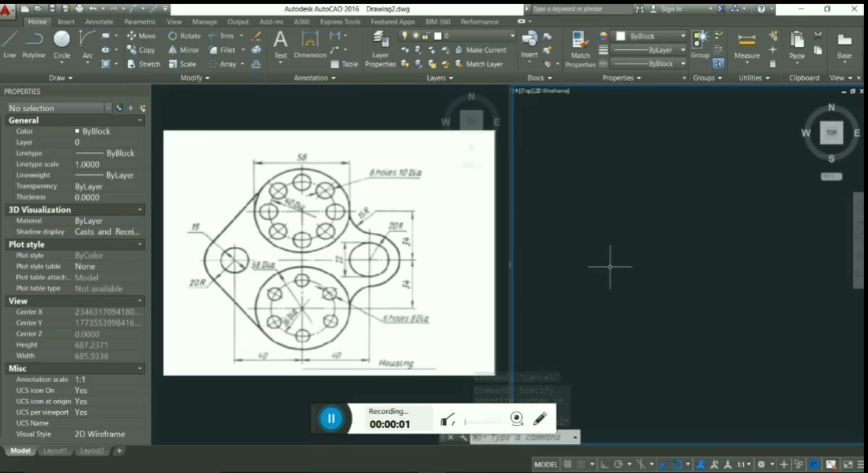Click the Move tool
This screenshot has height=473, width=868.
(x=141, y=36)
